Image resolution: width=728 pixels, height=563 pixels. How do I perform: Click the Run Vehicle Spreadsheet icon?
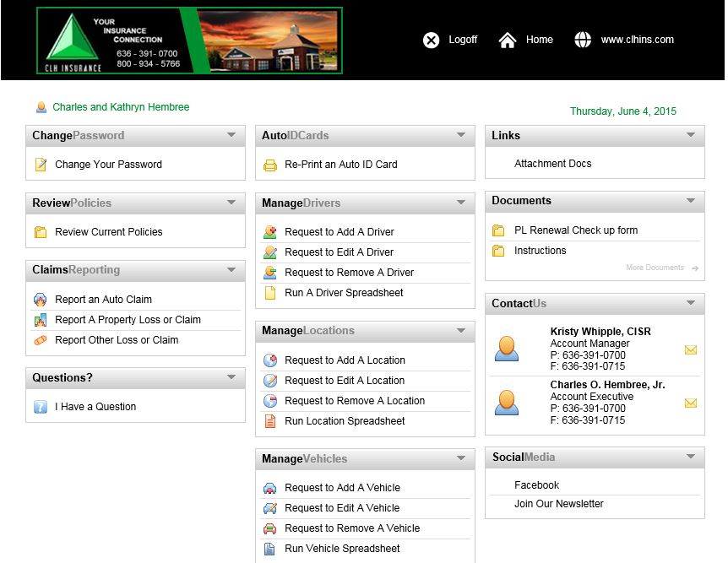[269, 549]
